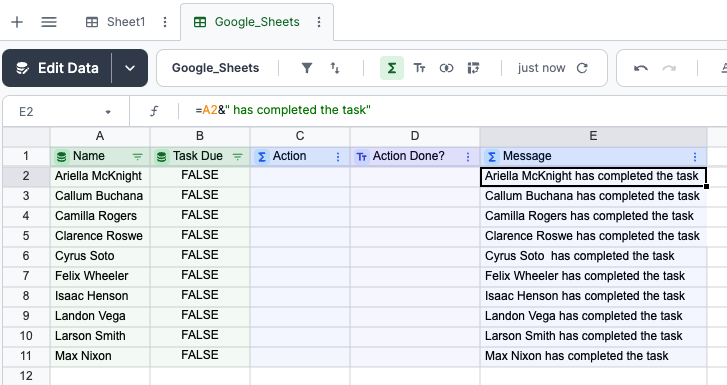Switch to the Sheet1 tab
Screen dimensions: 727x385
116,22
